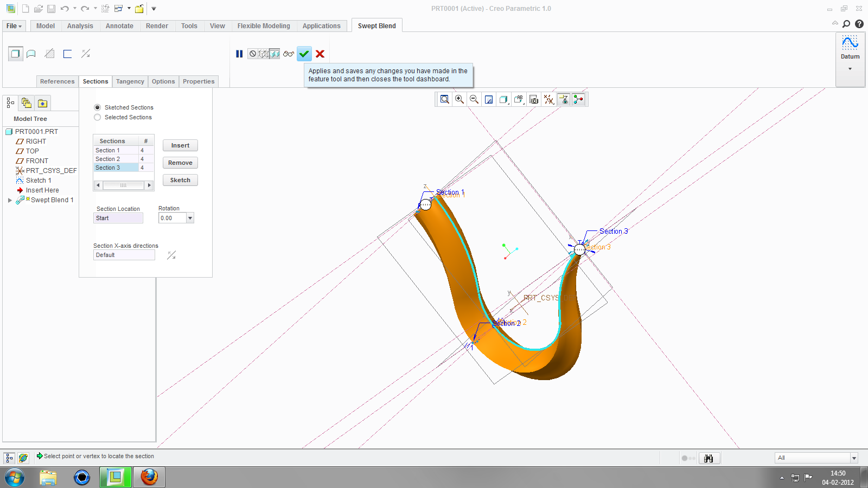
Task: Open the Redo history dropdown arrow
Action: pos(95,9)
